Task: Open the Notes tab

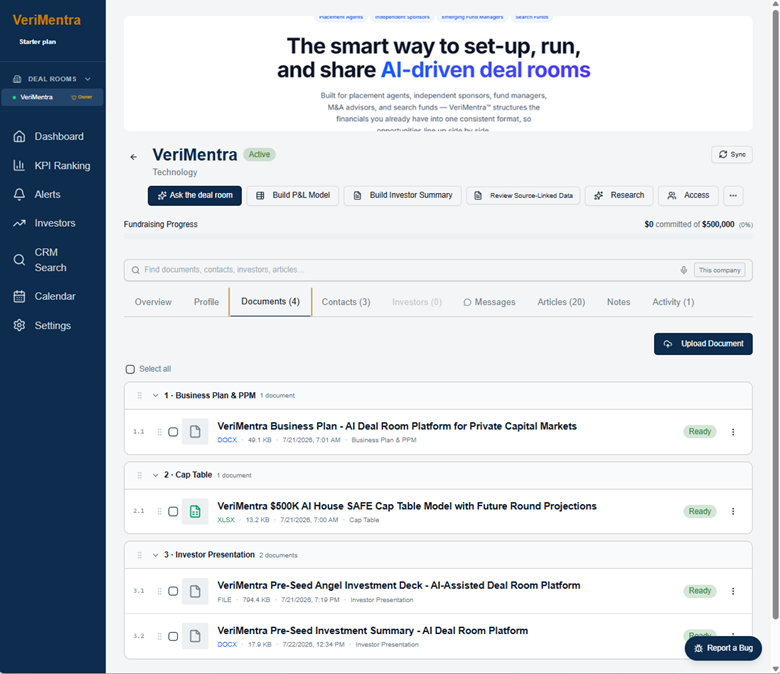Action: click(618, 302)
